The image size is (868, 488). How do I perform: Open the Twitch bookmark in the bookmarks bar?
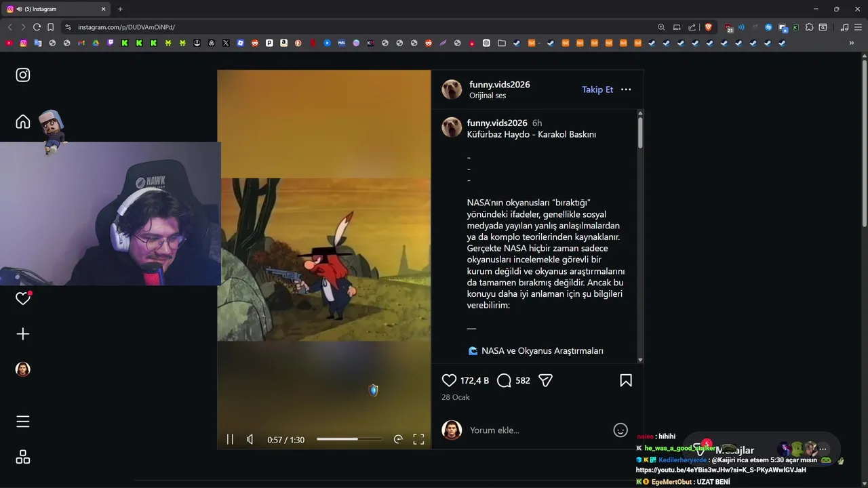[x=110, y=43]
